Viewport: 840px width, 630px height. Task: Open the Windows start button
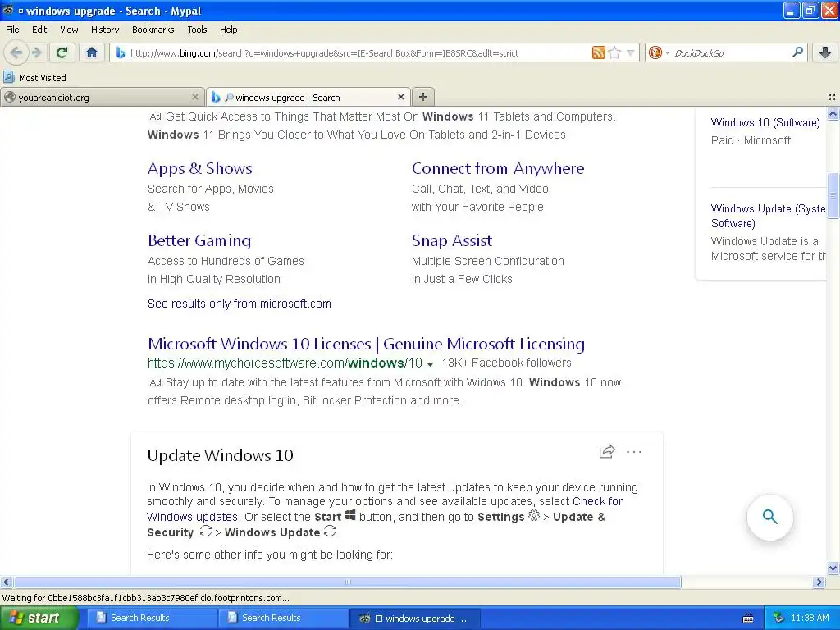tap(38, 618)
